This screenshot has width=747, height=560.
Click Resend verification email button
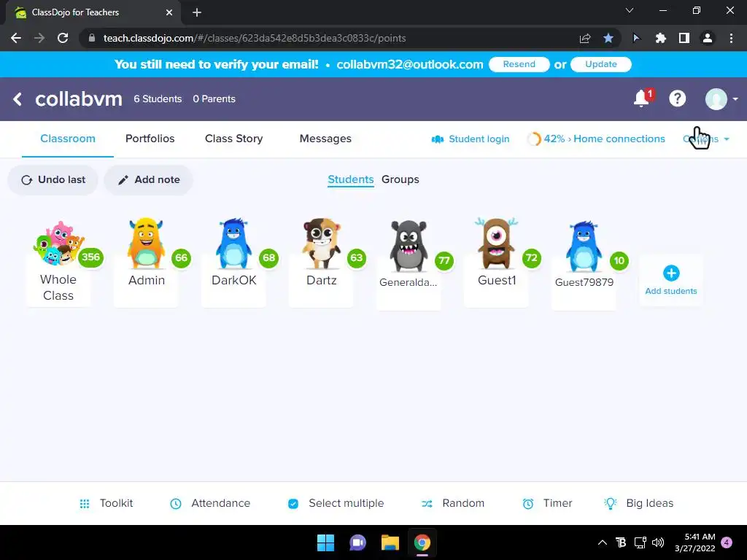point(519,64)
